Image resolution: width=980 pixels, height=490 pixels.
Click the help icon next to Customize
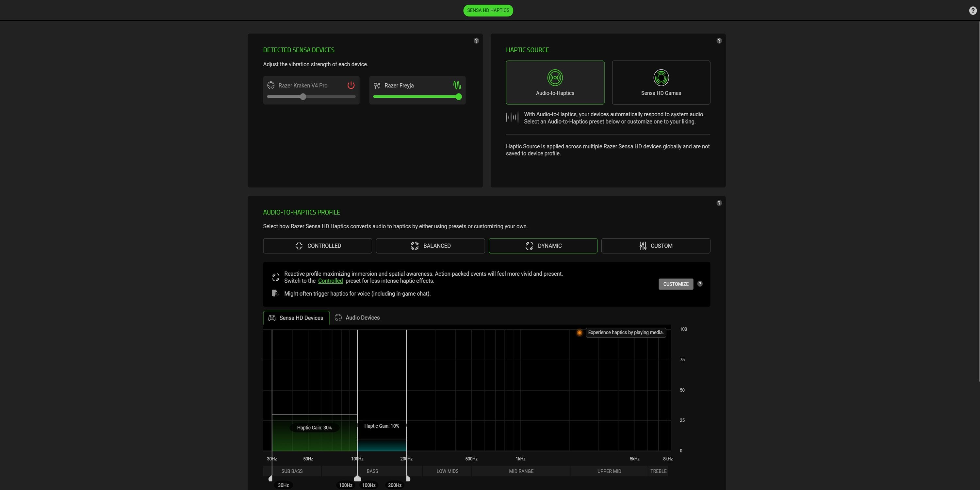700,284
